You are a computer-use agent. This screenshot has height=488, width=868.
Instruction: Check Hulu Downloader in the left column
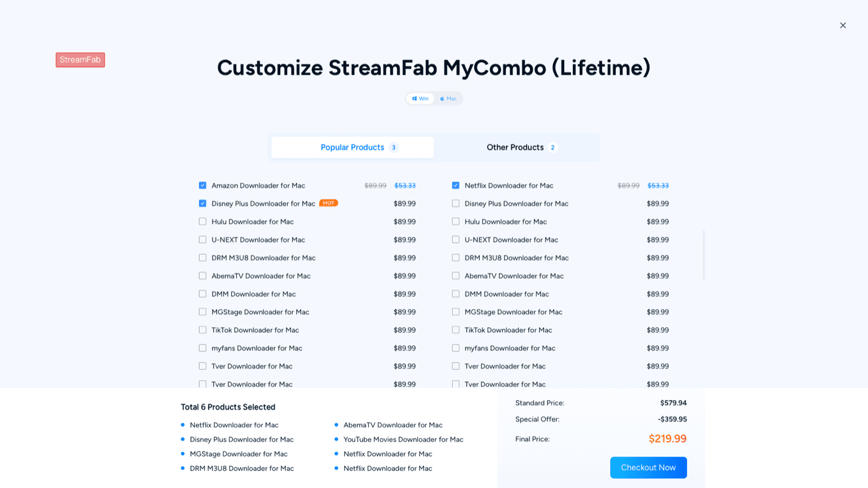coord(203,221)
